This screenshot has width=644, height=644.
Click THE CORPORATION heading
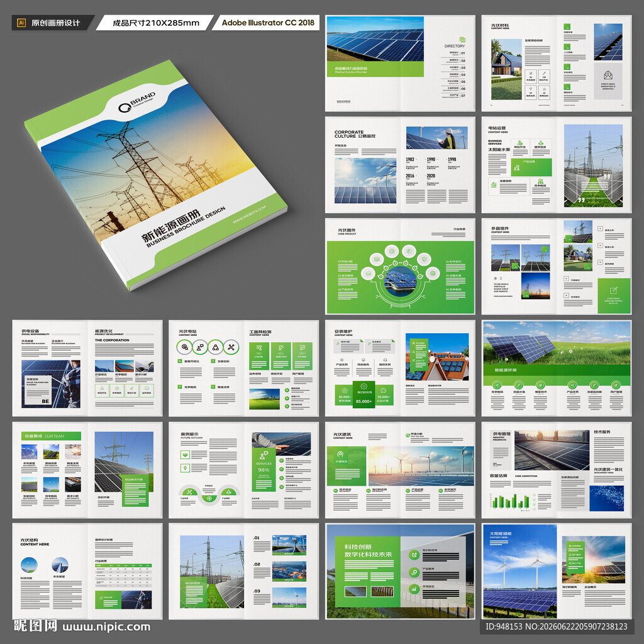point(112,340)
